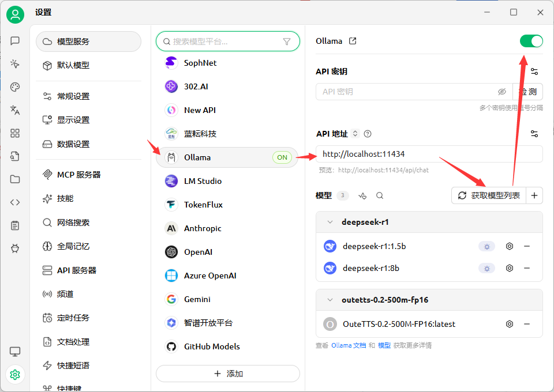Open the mini apps grid sidebar icon
Screen dimensions: 554x392
pyautogui.click(x=15, y=133)
